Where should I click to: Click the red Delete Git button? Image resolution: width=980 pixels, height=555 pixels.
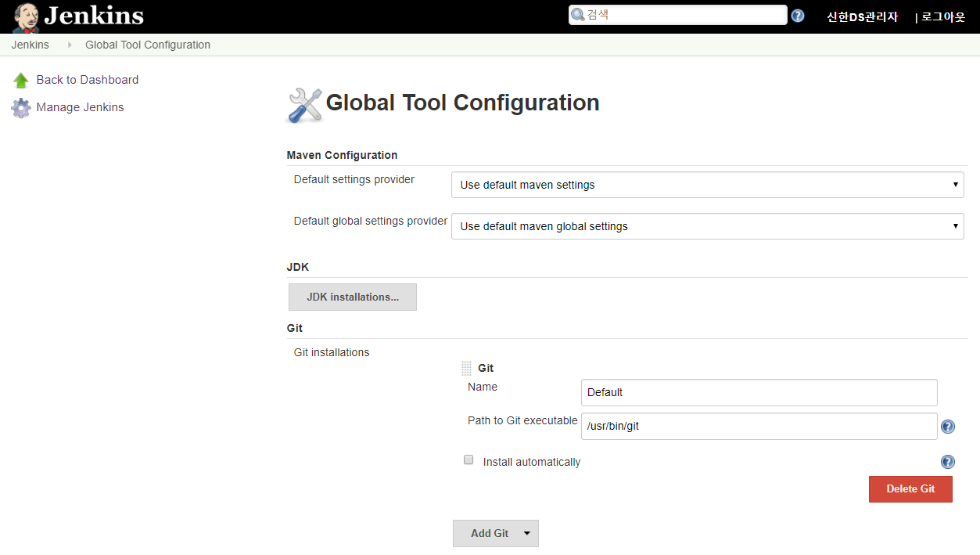pos(910,489)
